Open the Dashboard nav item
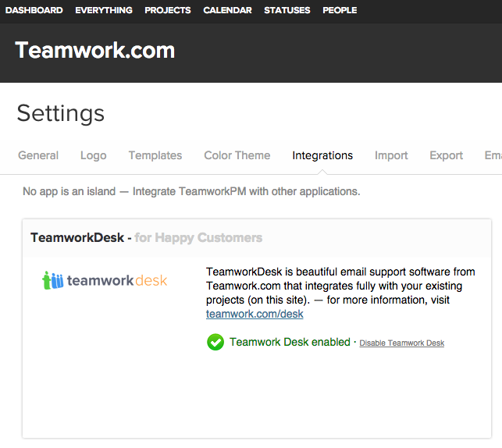 pos(34,10)
